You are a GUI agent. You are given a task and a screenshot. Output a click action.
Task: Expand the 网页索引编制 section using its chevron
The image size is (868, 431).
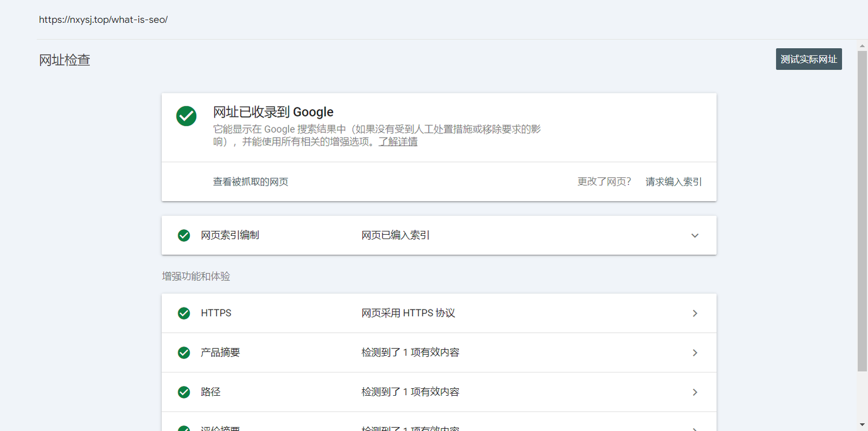click(x=694, y=235)
